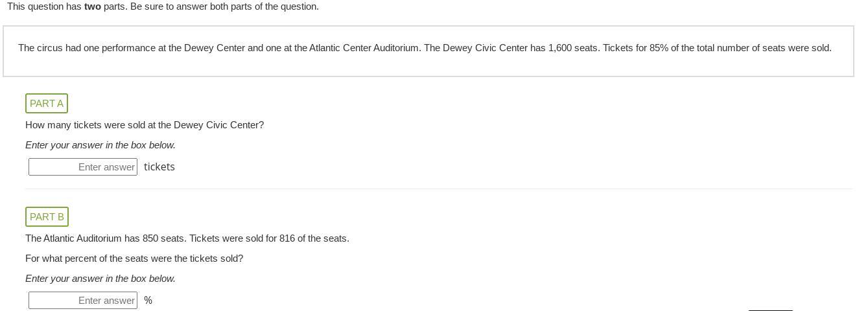Click Part A's 'Enter your answer' italic instruction
The height and width of the screenshot is (311, 868).
tap(100, 145)
